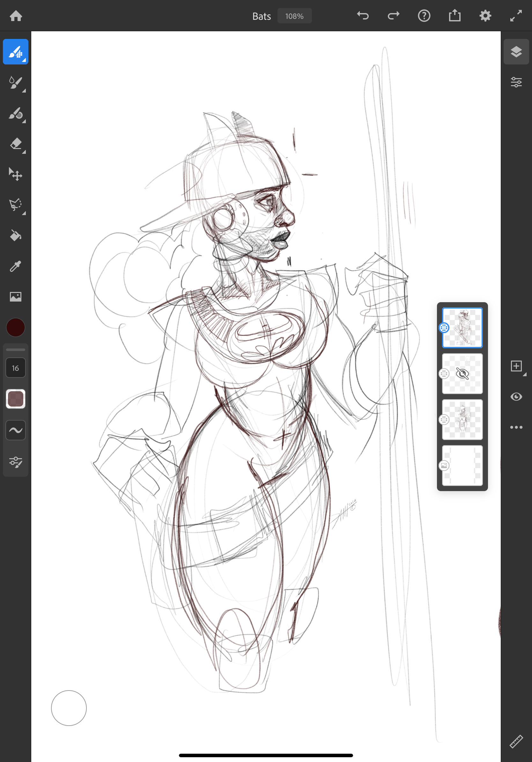Select the Lasso selection tool
Viewport: 532px width, 762px height.
click(x=16, y=205)
